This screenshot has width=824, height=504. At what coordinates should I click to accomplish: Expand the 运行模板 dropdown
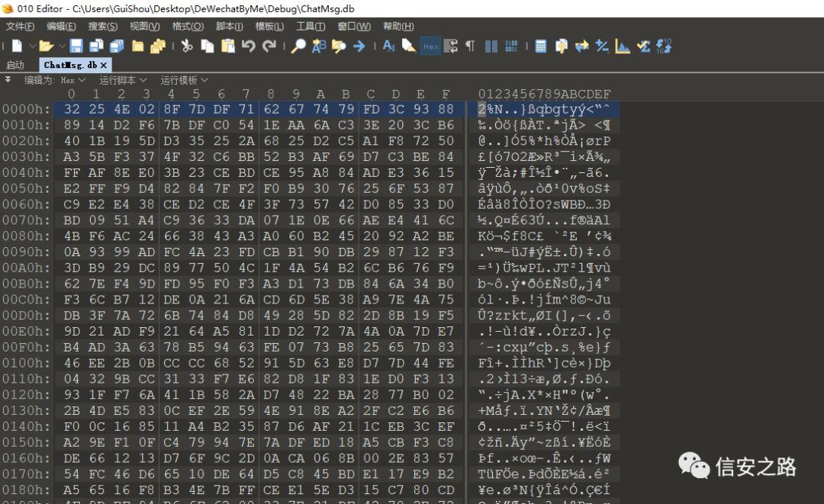(184, 80)
